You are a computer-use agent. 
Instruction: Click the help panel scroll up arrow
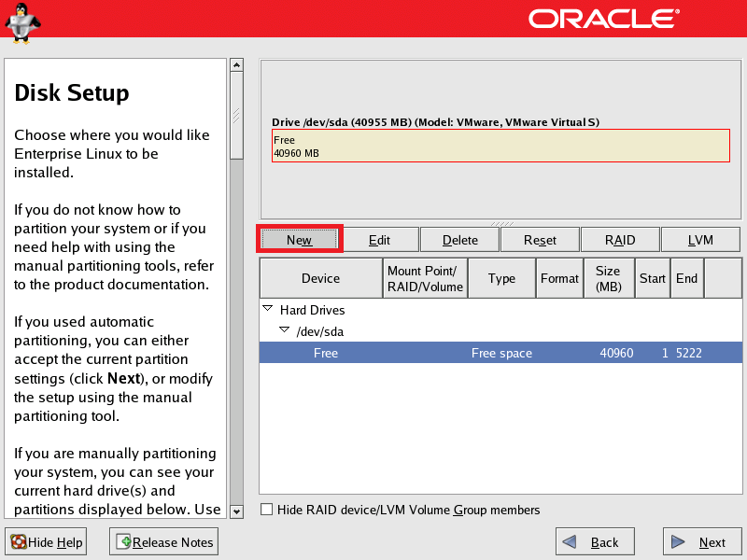pos(237,64)
